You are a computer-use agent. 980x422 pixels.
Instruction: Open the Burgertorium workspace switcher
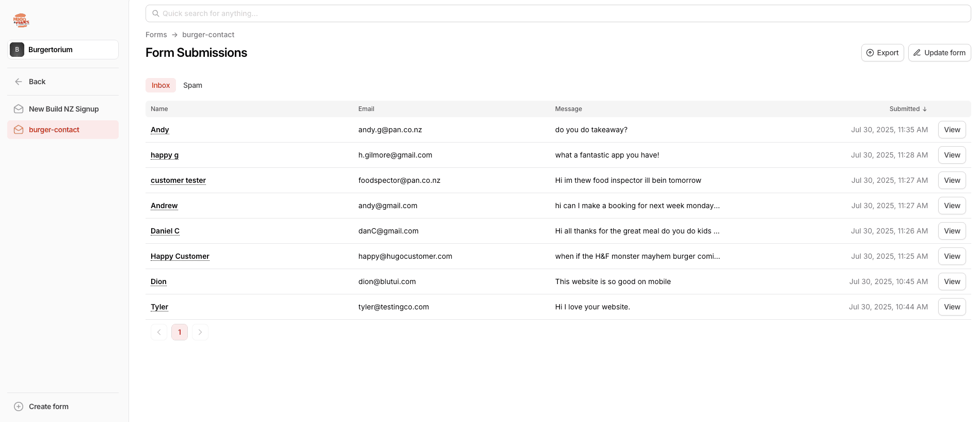tap(63, 50)
